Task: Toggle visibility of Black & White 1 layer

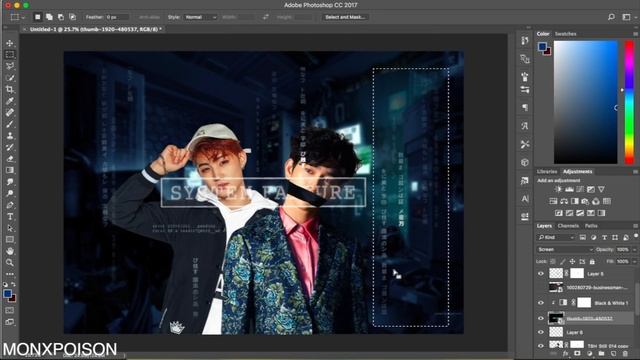Action: click(x=541, y=303)
